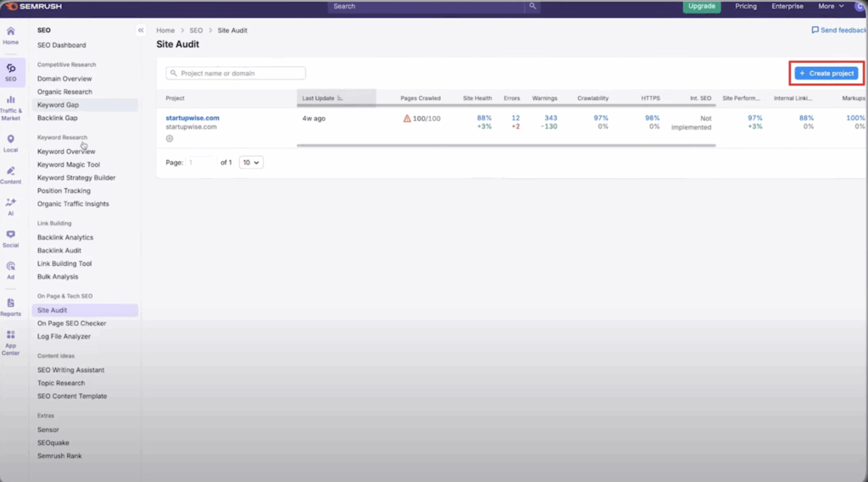Open the Enterprise page

[x=787, y=6]
